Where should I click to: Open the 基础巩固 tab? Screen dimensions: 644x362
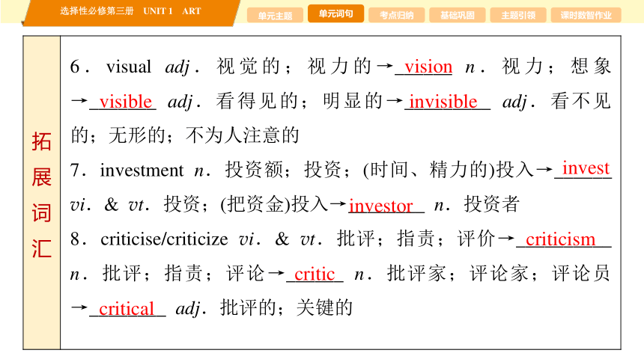[x=457, y=15]
